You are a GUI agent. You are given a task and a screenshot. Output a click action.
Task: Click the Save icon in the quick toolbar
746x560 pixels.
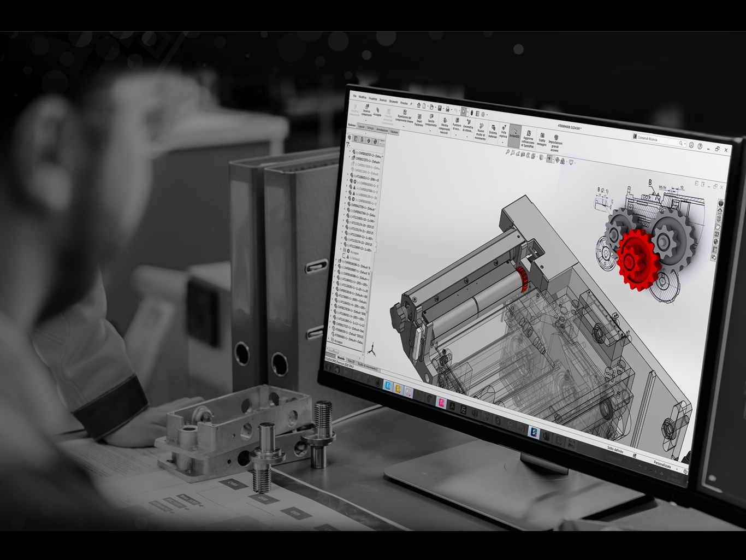tap(440, 108)
